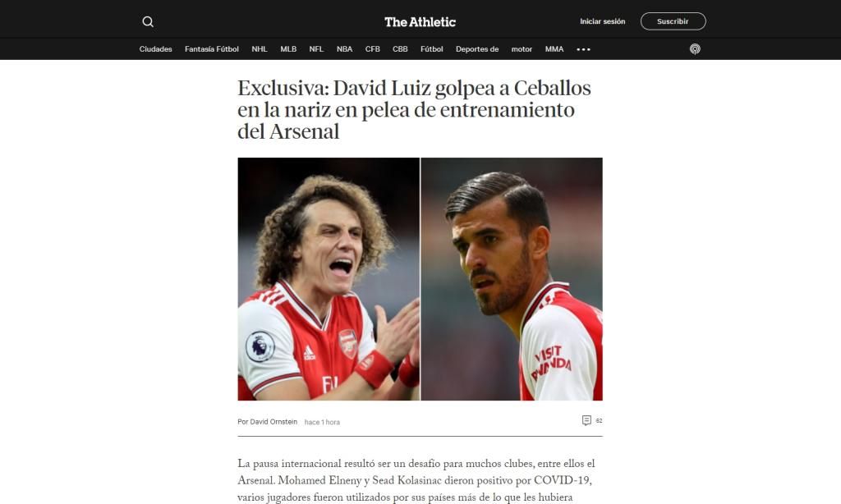Go to the NHL section
The height and width of the screenshot is (504, 841).
point(260,48)
